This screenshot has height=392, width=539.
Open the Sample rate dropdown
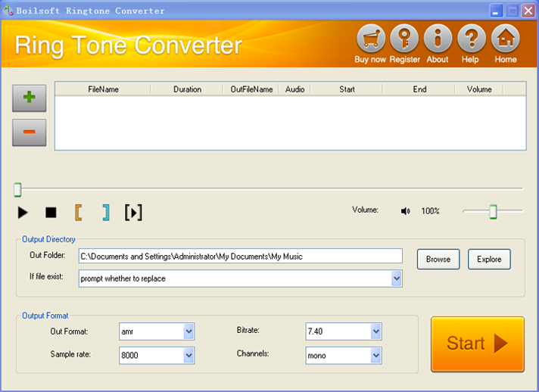157,355
